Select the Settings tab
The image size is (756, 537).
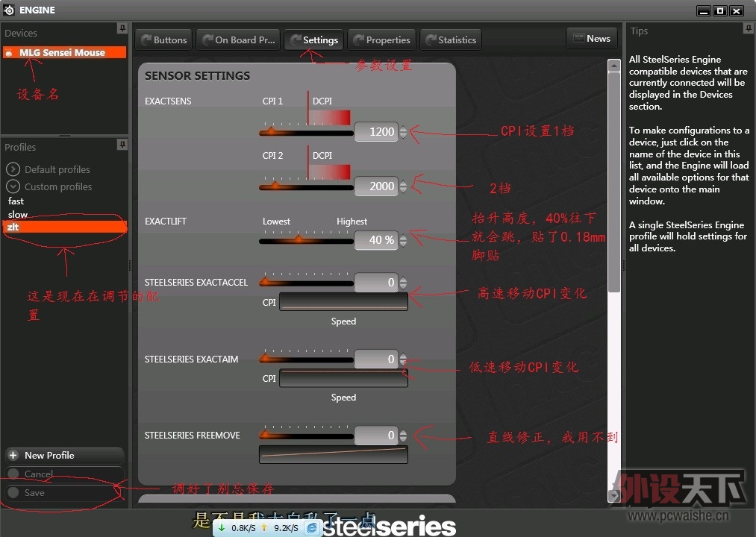314,40
